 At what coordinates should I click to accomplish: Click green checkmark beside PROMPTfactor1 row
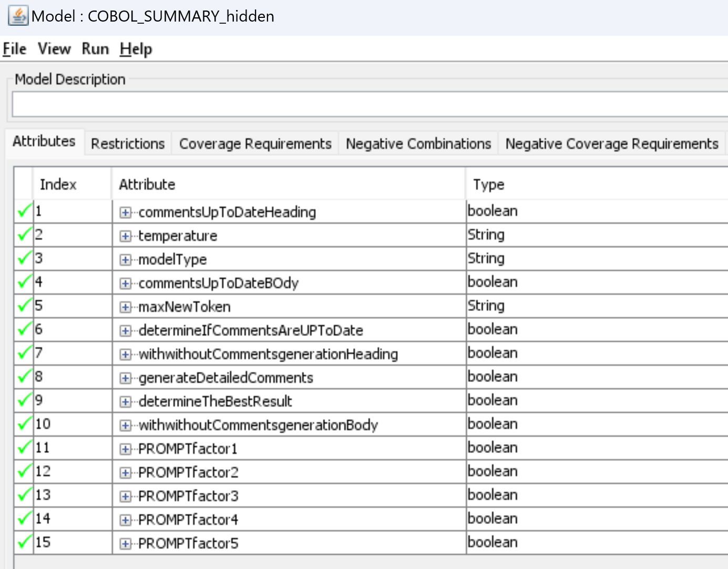click(24, 448)
